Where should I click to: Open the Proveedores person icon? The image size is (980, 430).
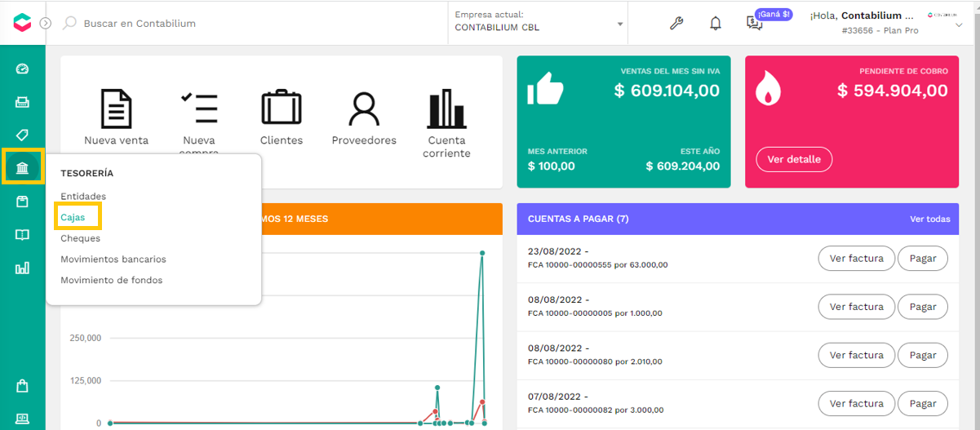[x=364, y=109]
